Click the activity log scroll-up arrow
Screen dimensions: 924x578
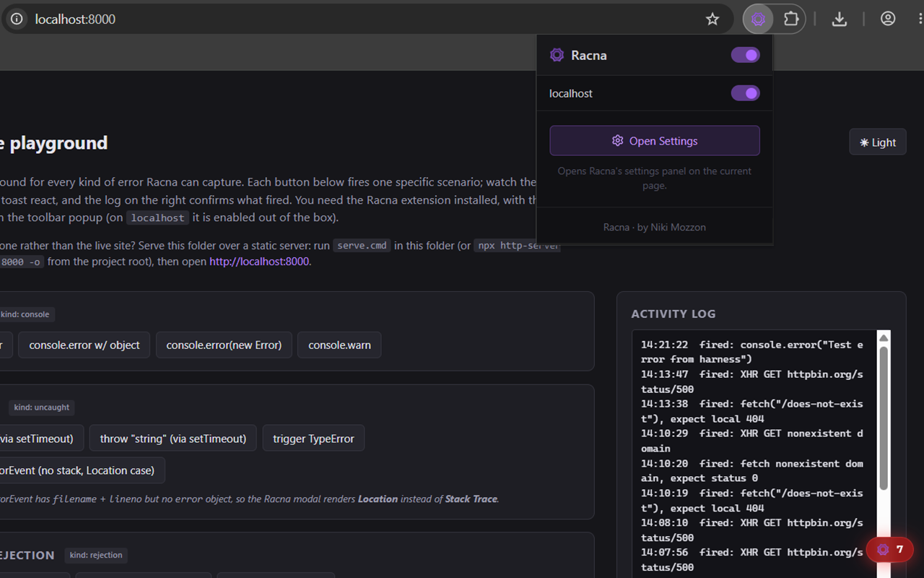coord(884,337)
